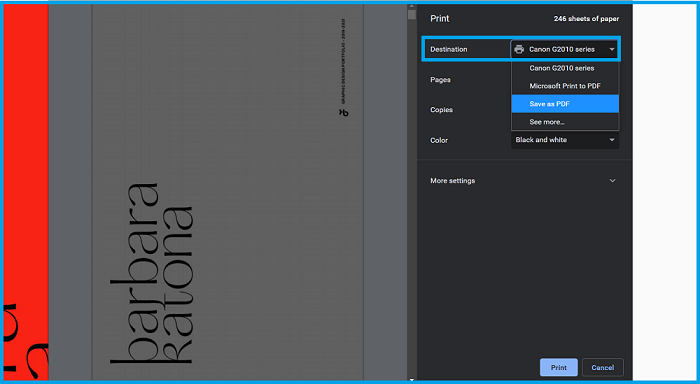Image resolution: width=700 pixels, height=384 pixels.
Task: Click the Destination label
Action: [x=449, y=49]
